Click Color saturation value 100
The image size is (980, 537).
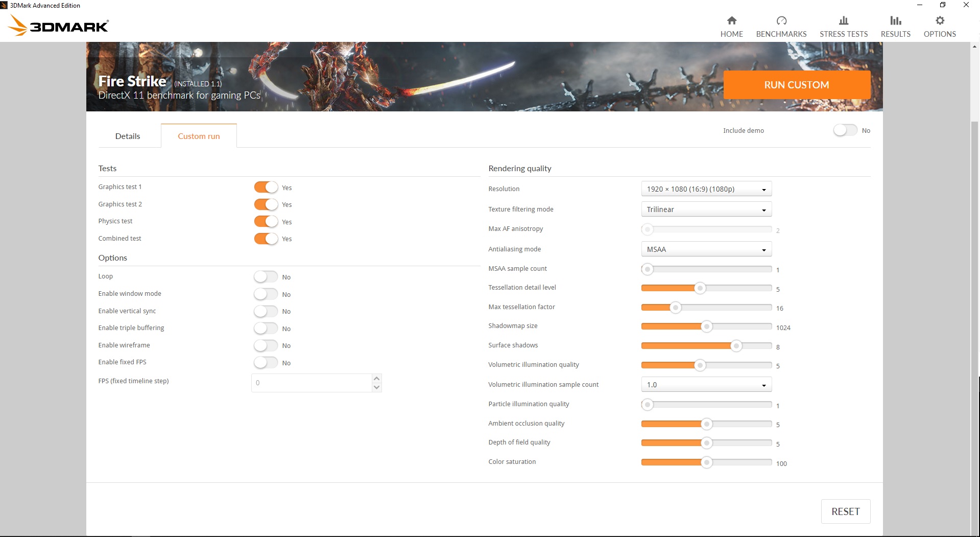781,463
